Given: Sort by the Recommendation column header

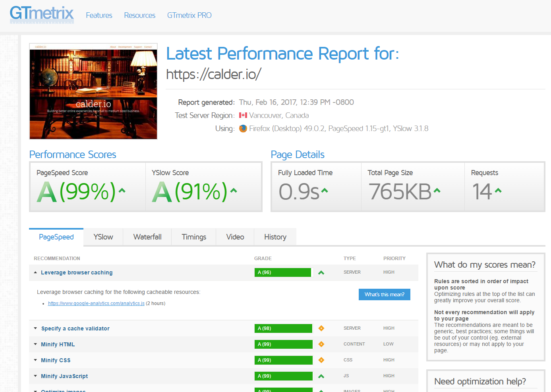Looking at the screenshot, I should (x=57, y=259).
